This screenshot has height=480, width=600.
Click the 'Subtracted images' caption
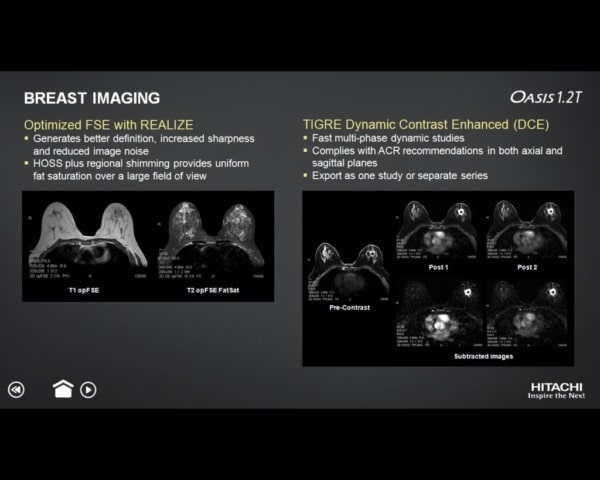[x=483, y=356]
